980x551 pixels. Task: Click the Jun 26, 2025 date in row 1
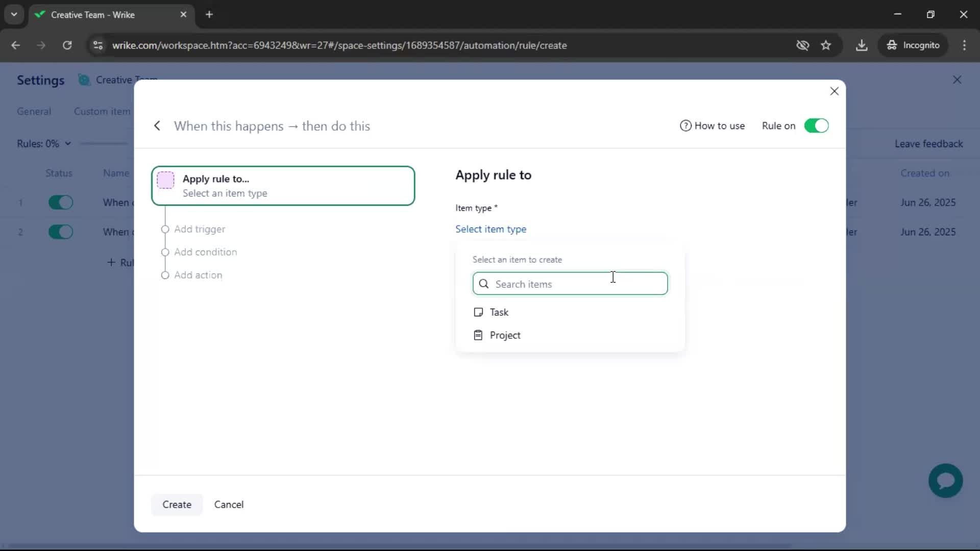point(928,203)
